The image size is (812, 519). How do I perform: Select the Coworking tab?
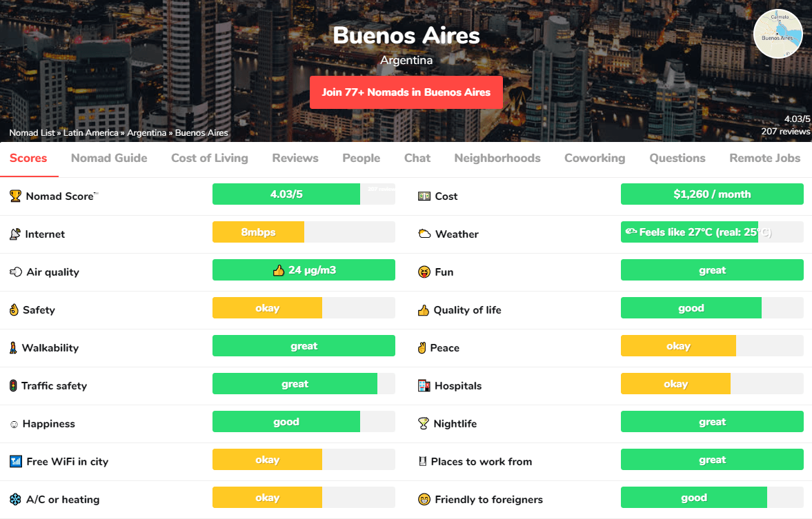595,158
